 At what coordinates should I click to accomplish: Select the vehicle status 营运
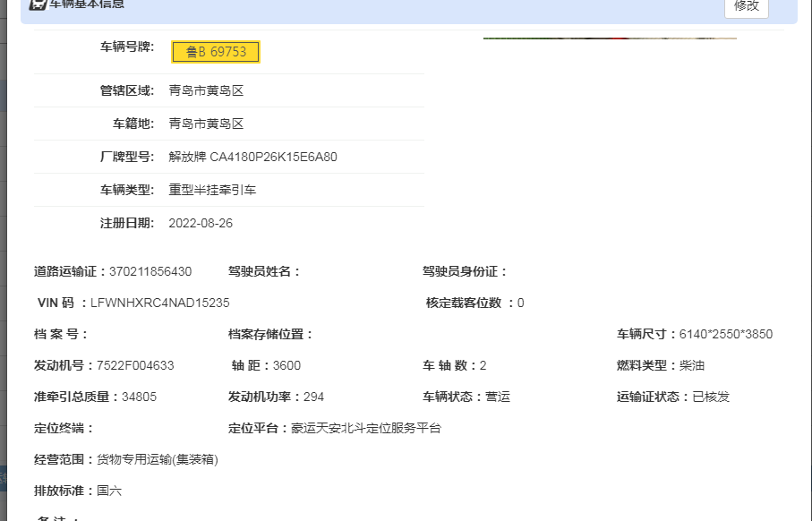click(498, 397)
